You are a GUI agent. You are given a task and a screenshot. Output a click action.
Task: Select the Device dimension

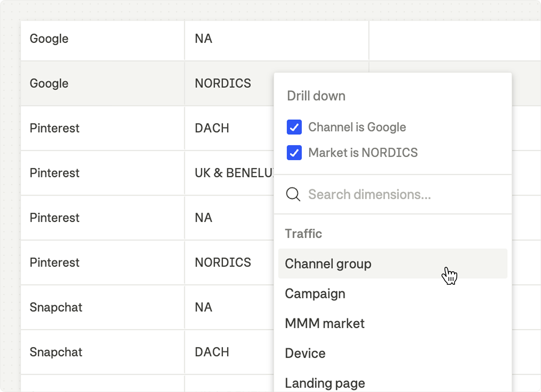click(x=305, y=353)
